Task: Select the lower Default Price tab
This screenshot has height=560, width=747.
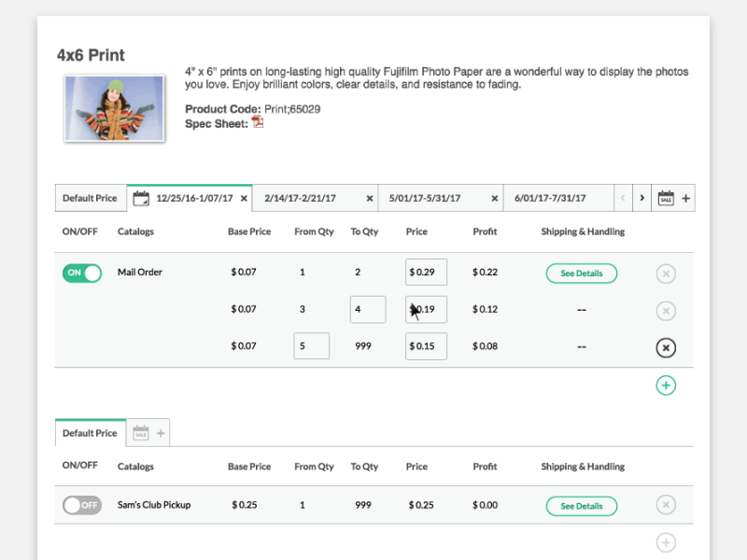Action: (90, 433)
